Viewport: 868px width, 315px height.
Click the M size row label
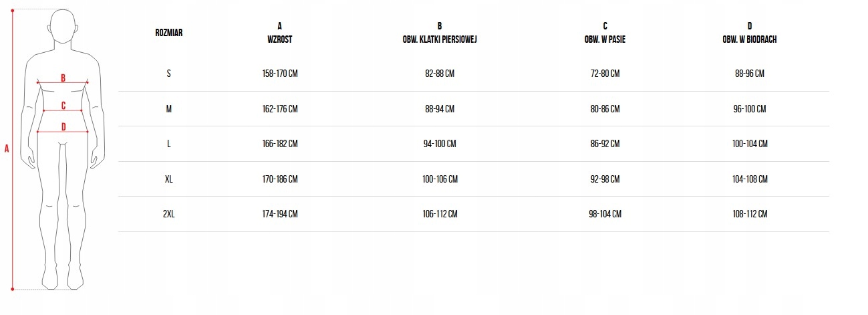tap(168, 109)
